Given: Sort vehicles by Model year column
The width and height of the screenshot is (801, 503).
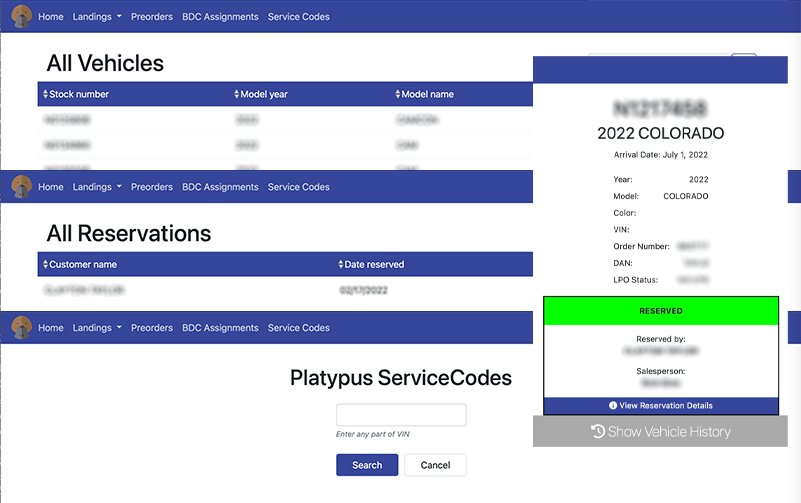Looking at the screenshot, I should pyautogui.click(x=263, y=94).
